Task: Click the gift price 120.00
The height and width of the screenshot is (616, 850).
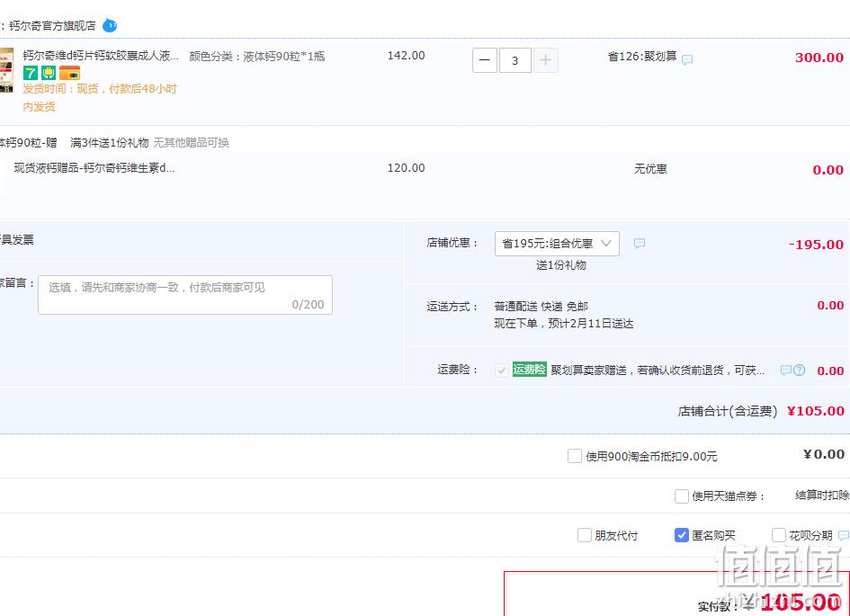Action: coord(406,168)
